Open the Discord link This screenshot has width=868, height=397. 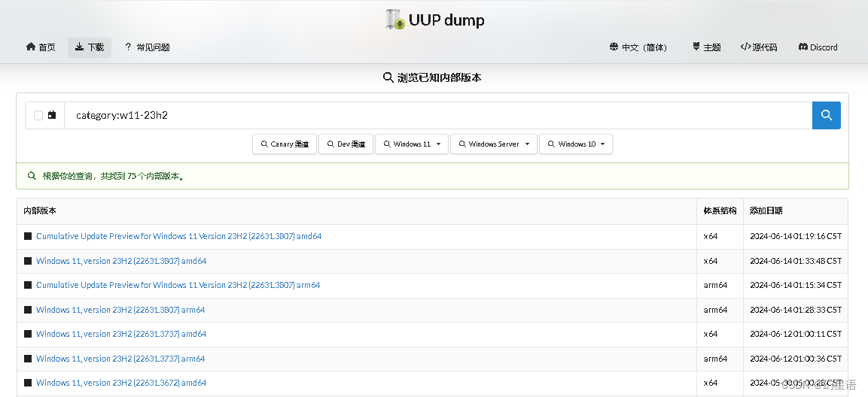[x=818, y=47]
